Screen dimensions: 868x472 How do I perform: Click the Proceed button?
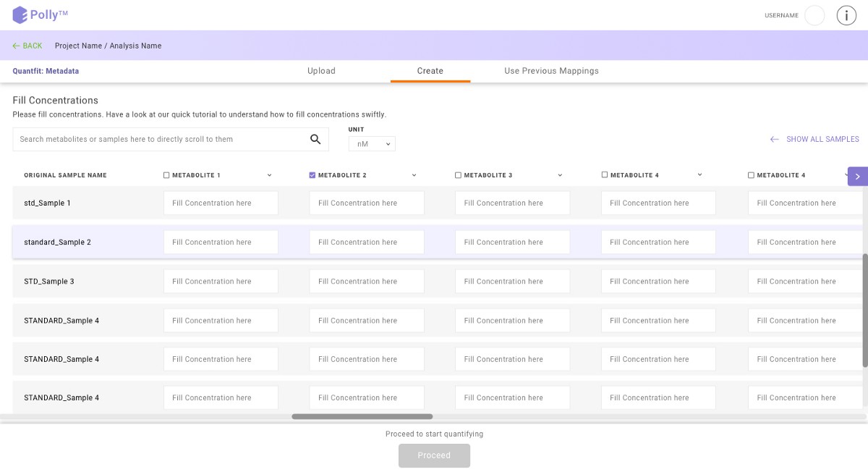pyautogui.click(x=434, y=455)
